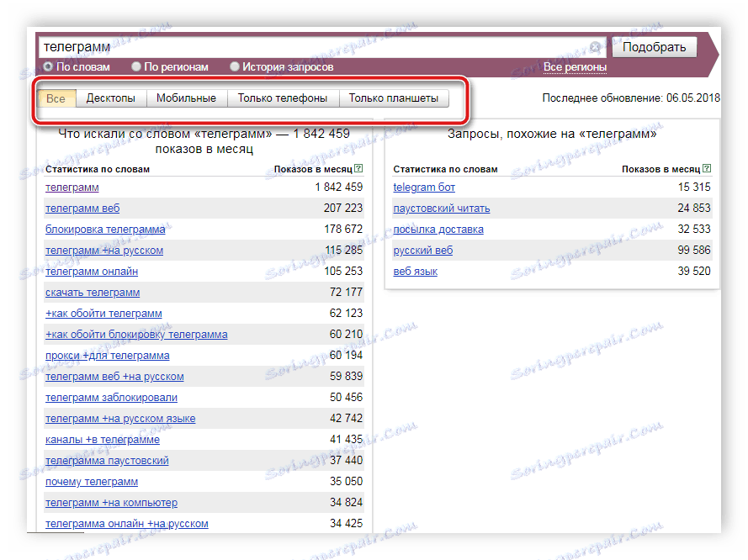
Task: Open help icon next to left "Показов в месяц"
Action: coord(358,168)
